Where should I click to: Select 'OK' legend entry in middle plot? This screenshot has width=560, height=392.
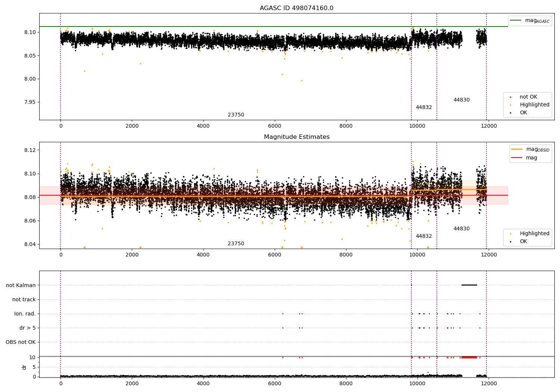coord(523,242)
